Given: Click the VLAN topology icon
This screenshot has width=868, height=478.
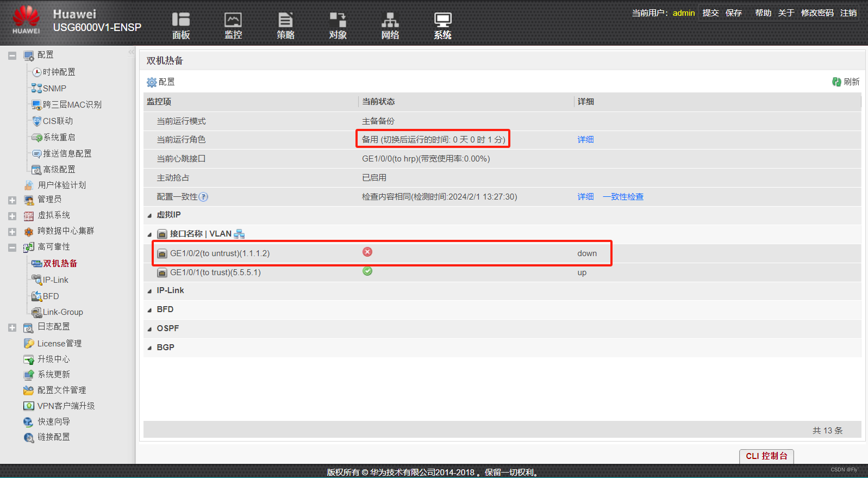Looking at the screenshot, I should click(239, 234).
